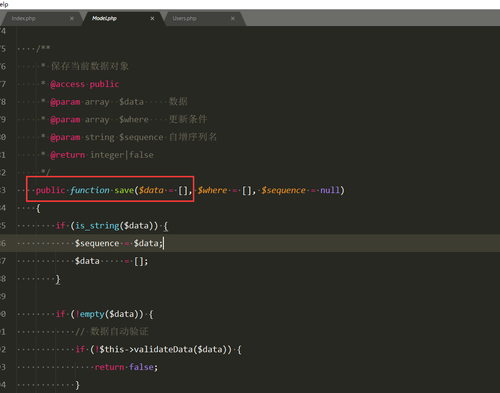
Task: Click the '// 数据自动验证' comment
Action: [x=112, y=332]
